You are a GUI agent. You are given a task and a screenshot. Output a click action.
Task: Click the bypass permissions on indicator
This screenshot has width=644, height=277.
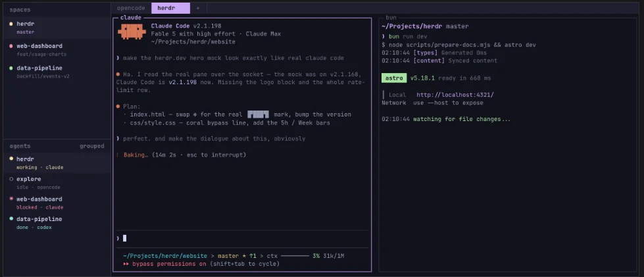coord(169,264)
